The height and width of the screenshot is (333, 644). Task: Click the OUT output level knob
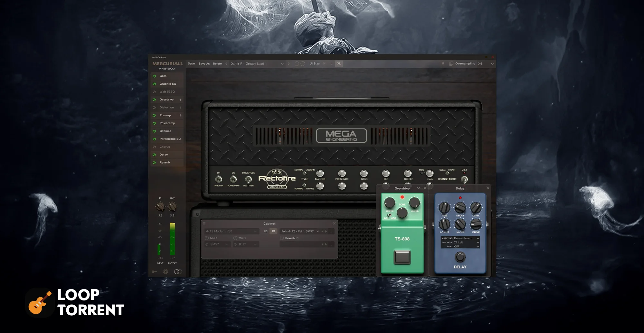click(172, 206)
